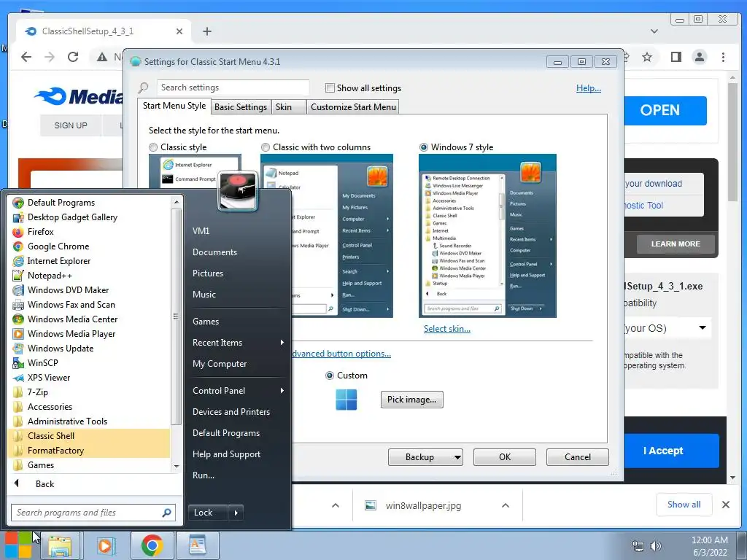Click Back at the programs list bottom
The width and height of the screenshot is (747, 560).
(x=44, y=484)
